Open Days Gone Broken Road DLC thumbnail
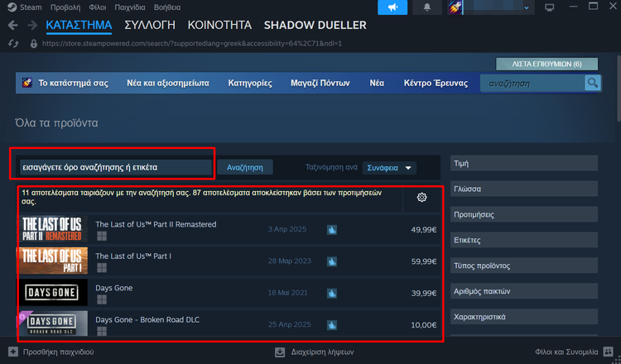Screen dimensions: 621x364 (52, 323)
